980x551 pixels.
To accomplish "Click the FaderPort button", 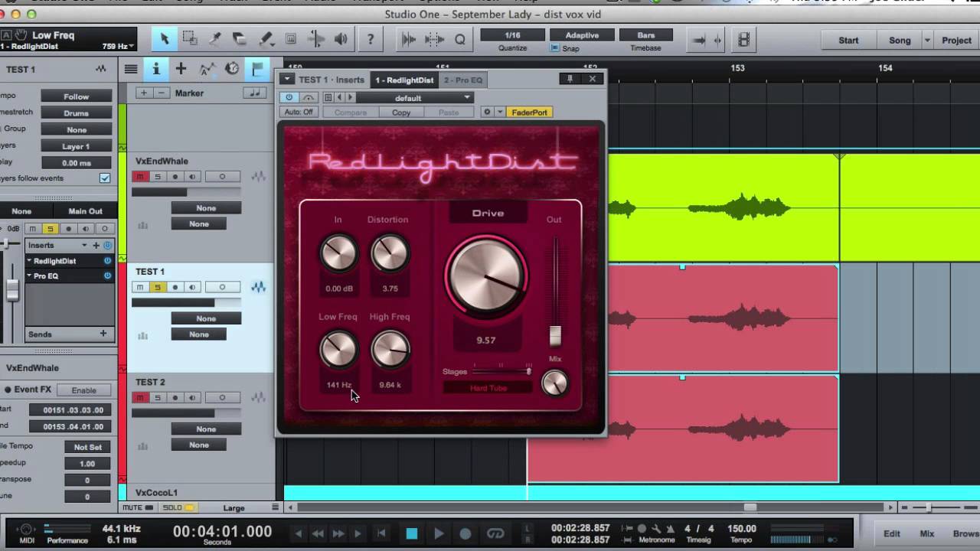I will (x=530, y=112).
